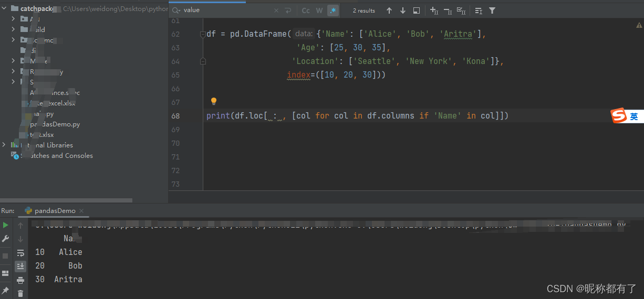The height and width of the screenshot is (299, 644).
Task: Open run configuration wrench settings
Action: (x=5, y=239)
